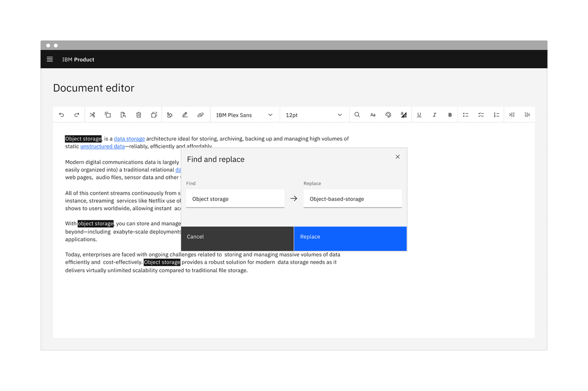The image size is (588, 391).
Task: Toggle Underline formatting
Action: 419,115
